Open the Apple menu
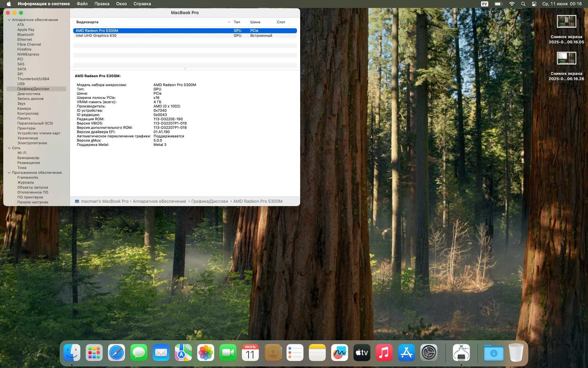The width and height of the screenshot is (588, 368). (x=9, y=4)
